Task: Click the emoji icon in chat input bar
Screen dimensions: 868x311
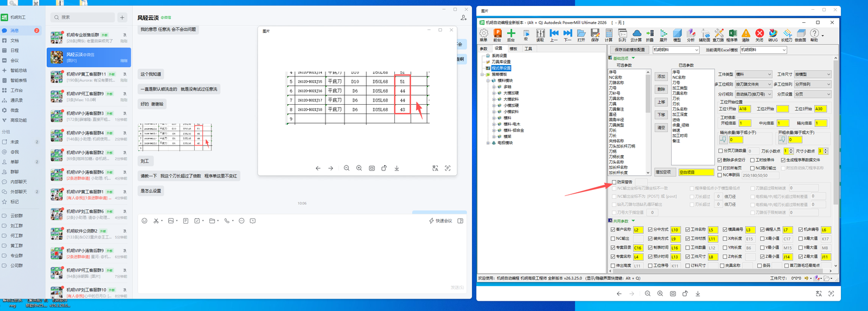Action: (x=144, y=221)
